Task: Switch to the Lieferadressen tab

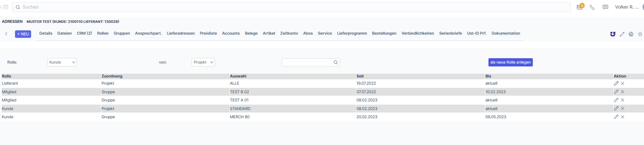Action: coord(181,33)
